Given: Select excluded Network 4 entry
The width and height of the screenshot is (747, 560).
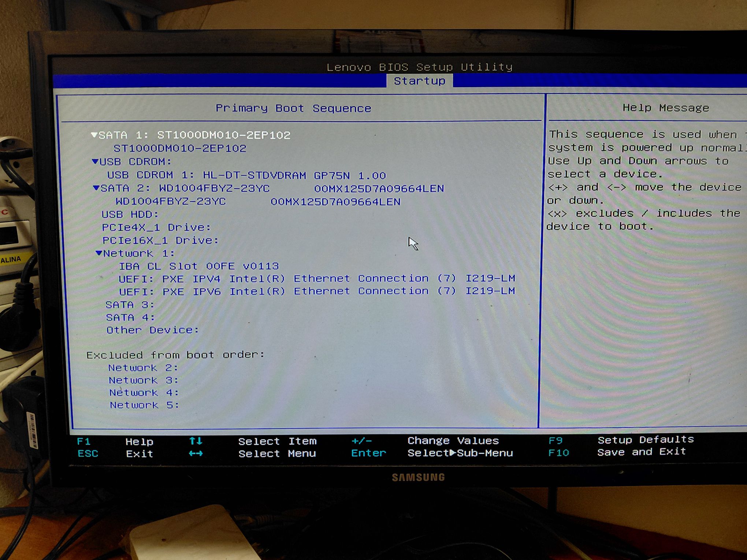Looking at the screenshot, I should point(144,393).
